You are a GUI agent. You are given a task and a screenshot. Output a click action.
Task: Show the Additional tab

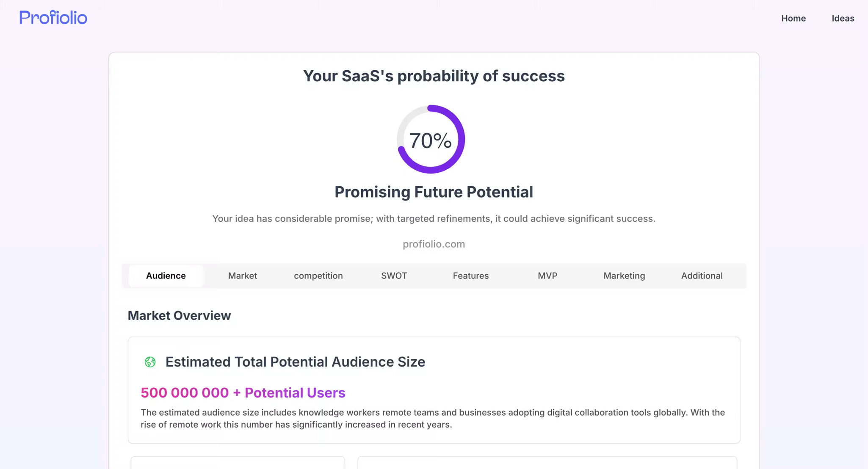[702, 276]
